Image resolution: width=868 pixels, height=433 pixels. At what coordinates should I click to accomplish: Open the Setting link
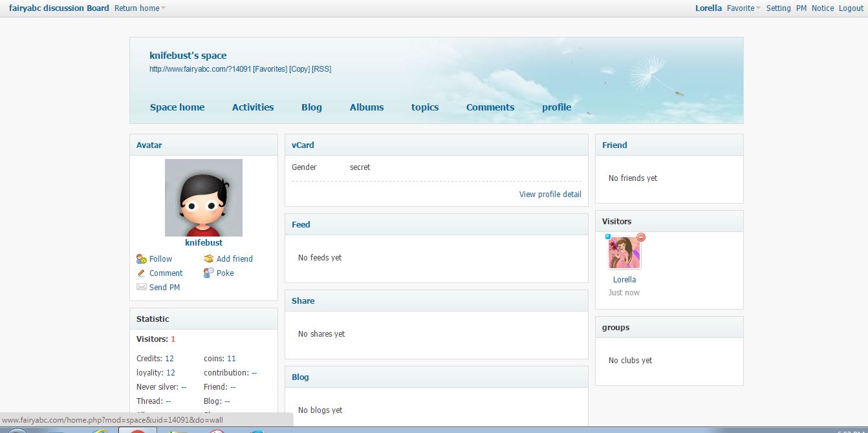click(778, 8)
